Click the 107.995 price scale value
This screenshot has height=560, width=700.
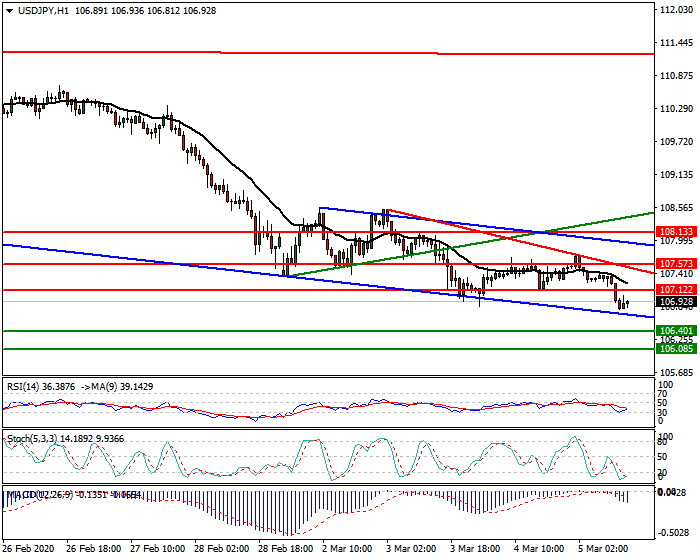point(677,241)
